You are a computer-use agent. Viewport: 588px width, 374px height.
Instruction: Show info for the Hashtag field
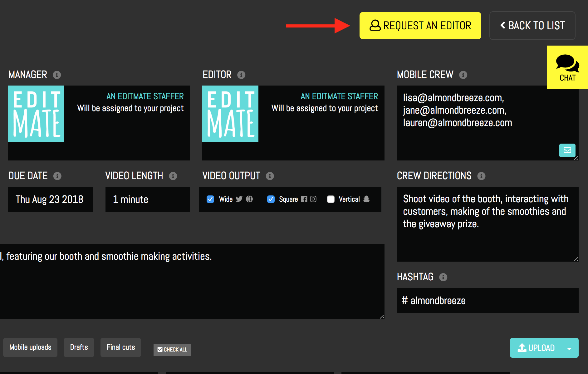443,277
